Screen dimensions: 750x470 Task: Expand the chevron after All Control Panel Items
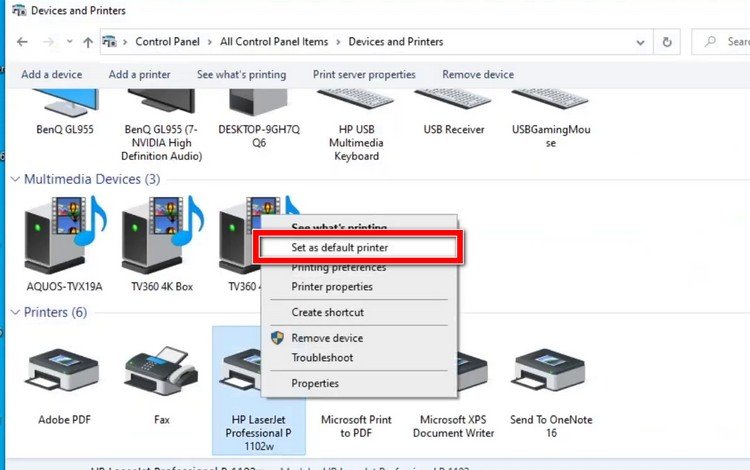[x=338, y=42]
